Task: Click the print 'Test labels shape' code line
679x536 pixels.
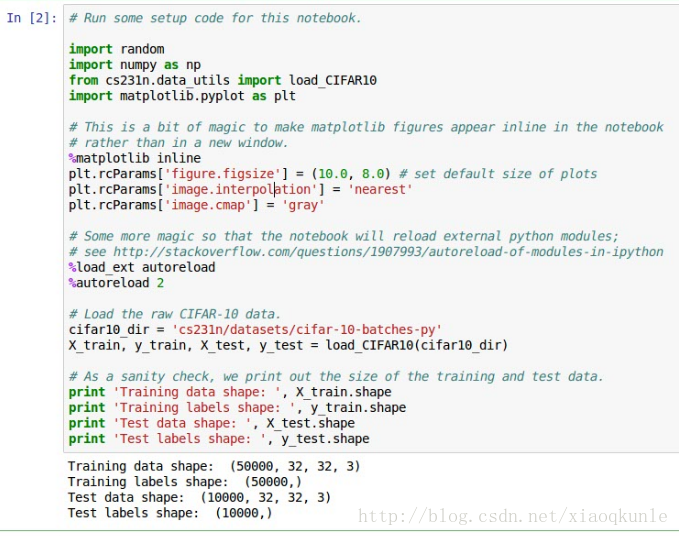Action: (x=218, y=438)
